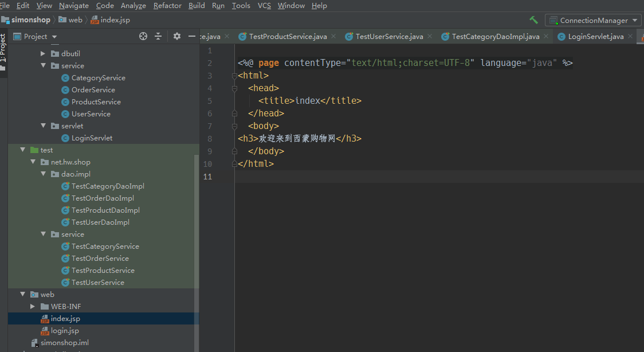644x352 pixels.
Task: Click the locate target crosshair icon
Action: (x=143, y=36)
